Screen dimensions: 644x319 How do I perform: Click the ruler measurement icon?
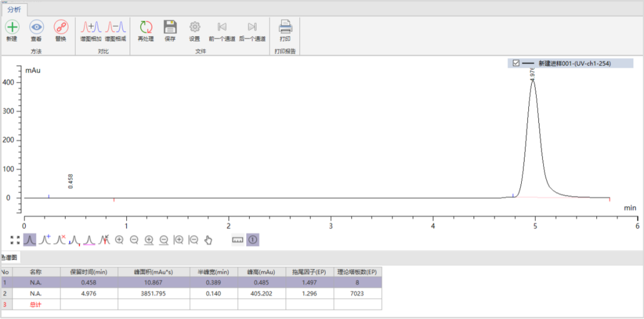point(238,240)
